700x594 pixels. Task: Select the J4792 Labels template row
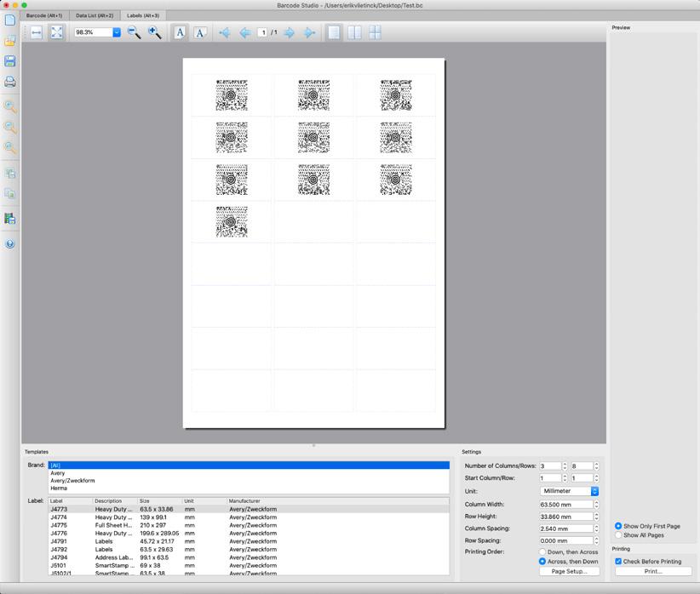[x=249, y=550]
